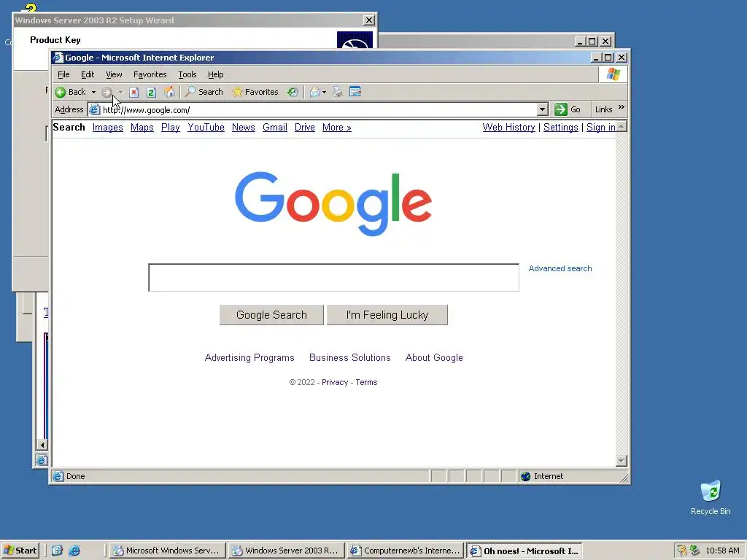Open the Favorites pane from the toolbar
The image size is (747, 560).
(255, 92)
